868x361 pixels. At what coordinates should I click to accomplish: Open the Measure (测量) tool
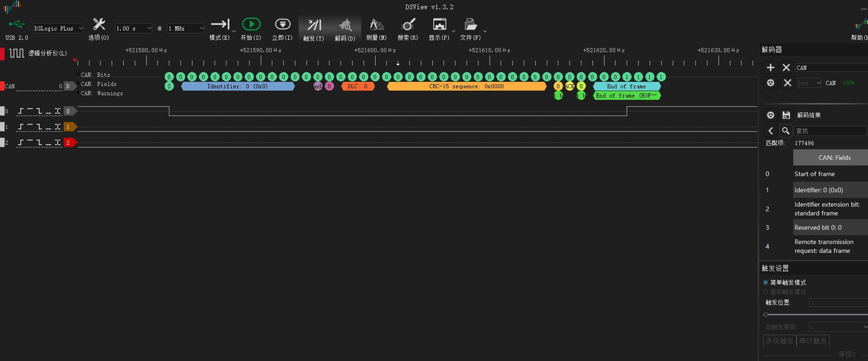(376, 25)
